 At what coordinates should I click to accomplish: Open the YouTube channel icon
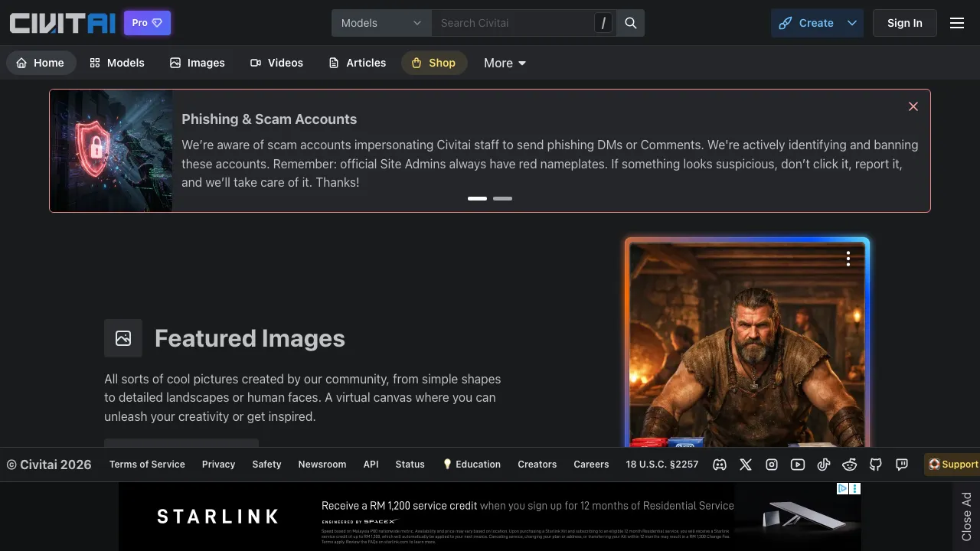798,465
